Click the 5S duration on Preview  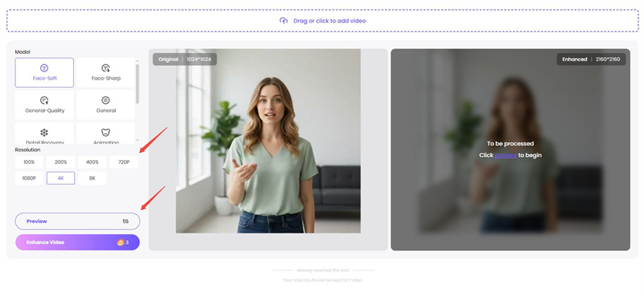pos(126,221)
